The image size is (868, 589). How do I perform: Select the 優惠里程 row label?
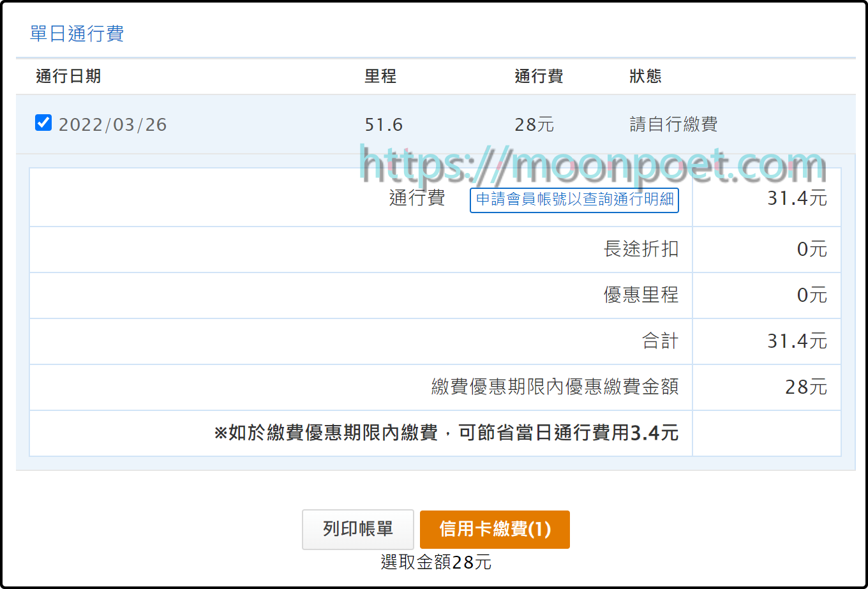click(x=641, y=295)
